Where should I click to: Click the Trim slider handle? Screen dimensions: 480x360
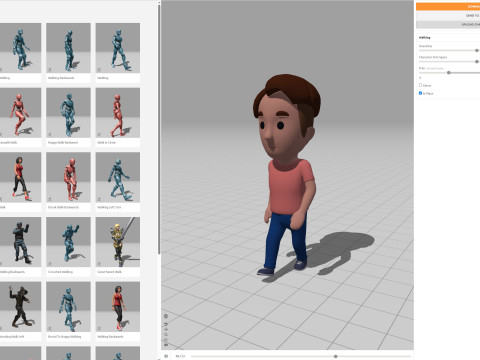click(449, 72)
